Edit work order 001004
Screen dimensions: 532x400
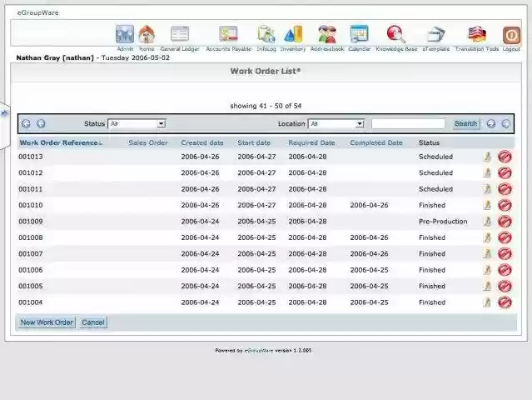(x=487, y=302)
